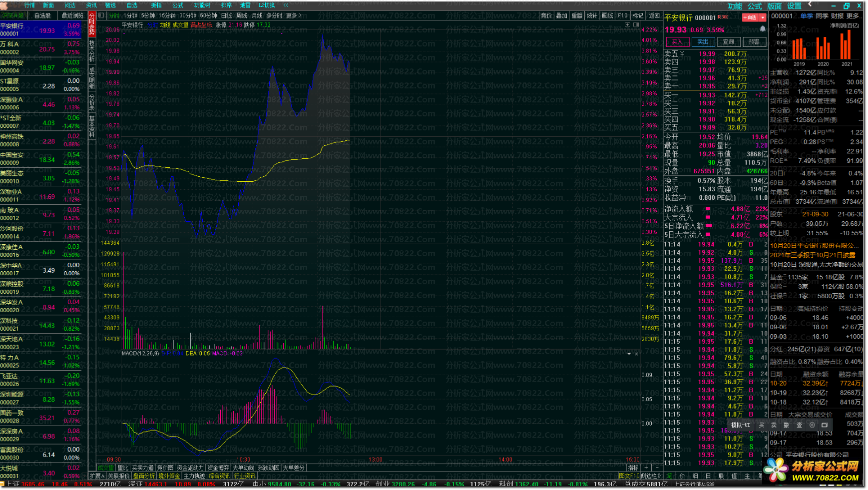Screen dimensions: 868x490
Task: Switch to the 1分钟 period
Action: point(130,15)
